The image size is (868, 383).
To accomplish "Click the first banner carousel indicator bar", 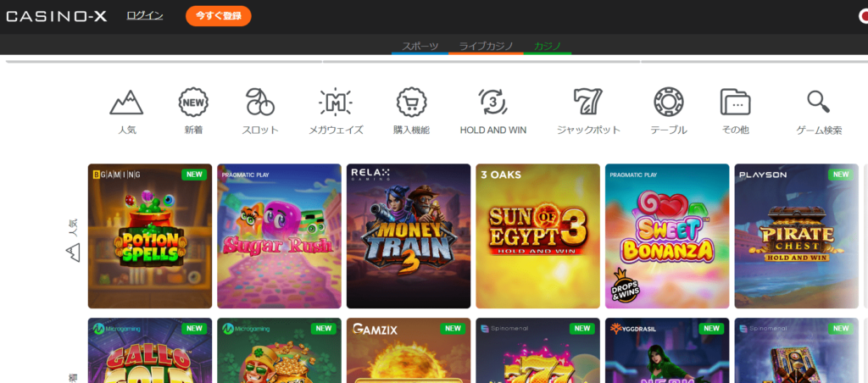I will pyautogui.click(x=164, y=62).
